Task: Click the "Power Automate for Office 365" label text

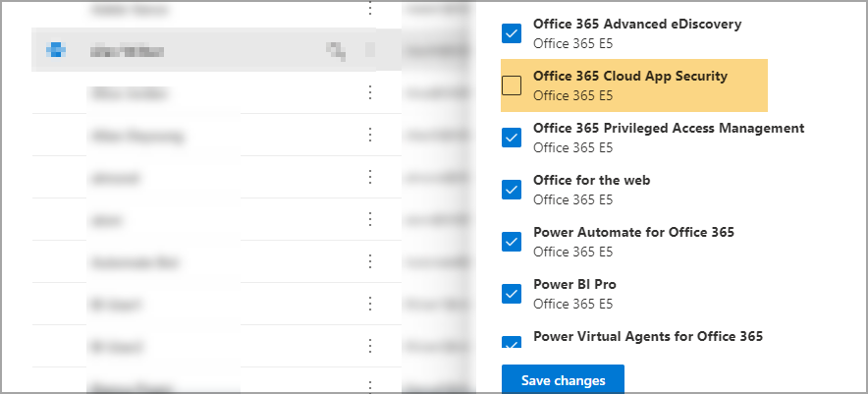Action: 634,232
